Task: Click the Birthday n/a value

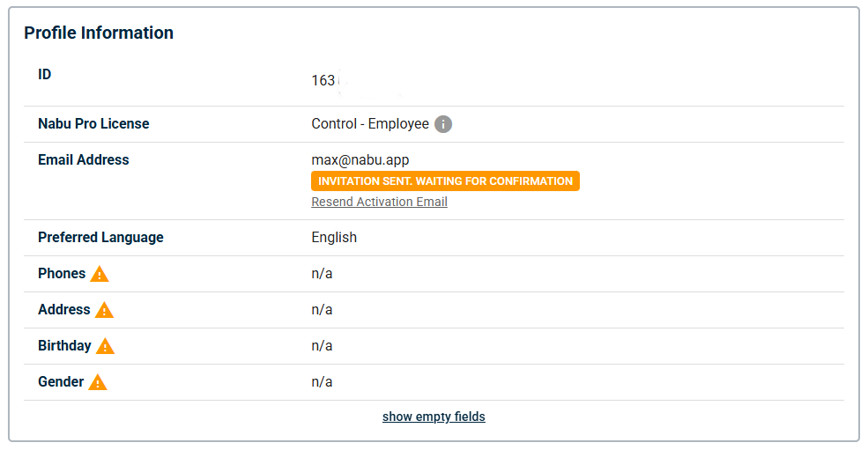Action: pyautogui.click(x=322, y=346)
